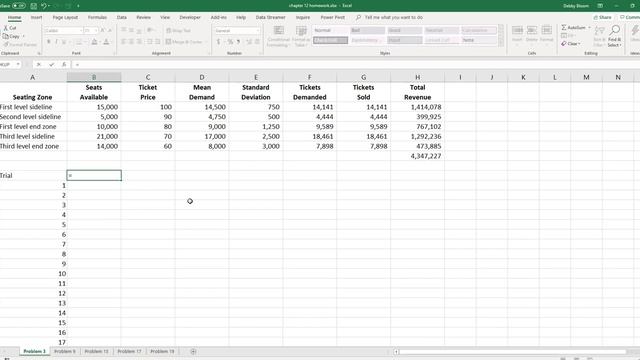Click the horizontal scrollbar left arrow

pyautogui.click(x=396, y=352)
